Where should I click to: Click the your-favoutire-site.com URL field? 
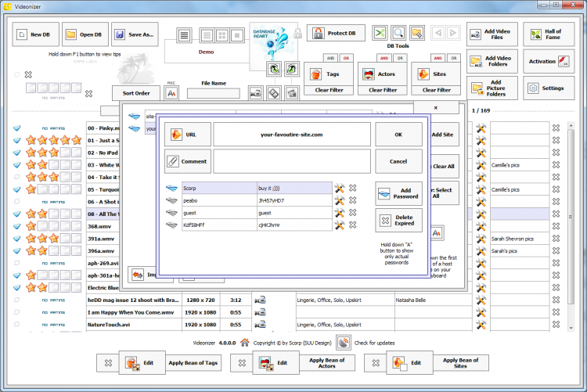click(x=291, y=134)
